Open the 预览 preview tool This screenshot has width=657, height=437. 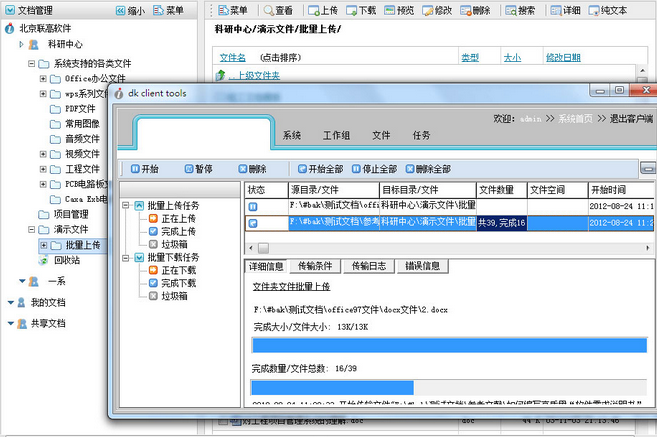(399, 10)
